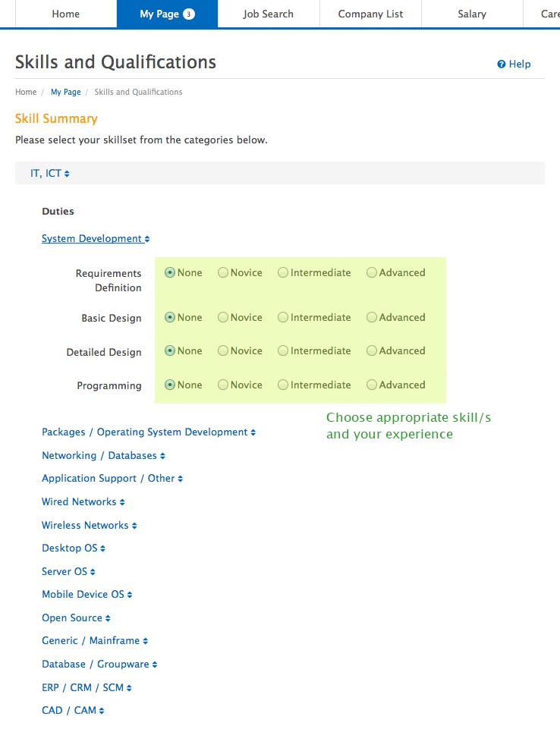Screen dimensions: 560x729
Task: Collapse System Development section
Action: coord(96,238)
